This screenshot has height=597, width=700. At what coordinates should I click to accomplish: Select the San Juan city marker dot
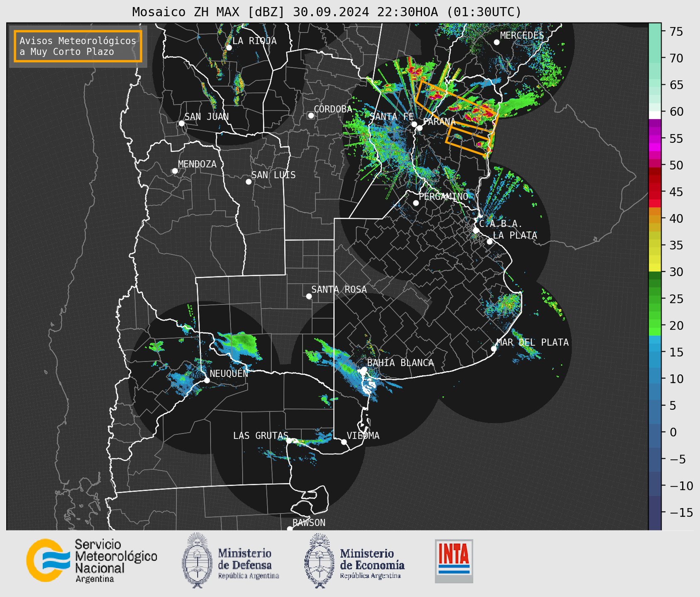pyautogui.click(x=181, y=123)
